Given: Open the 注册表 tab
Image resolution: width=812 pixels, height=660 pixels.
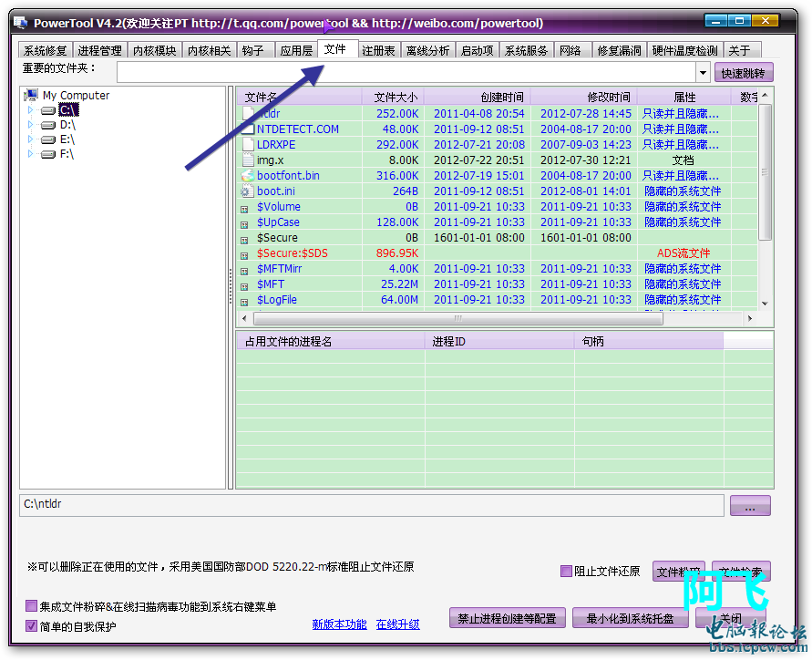Looking at the screenshot, I should click(x=378, y=50).
